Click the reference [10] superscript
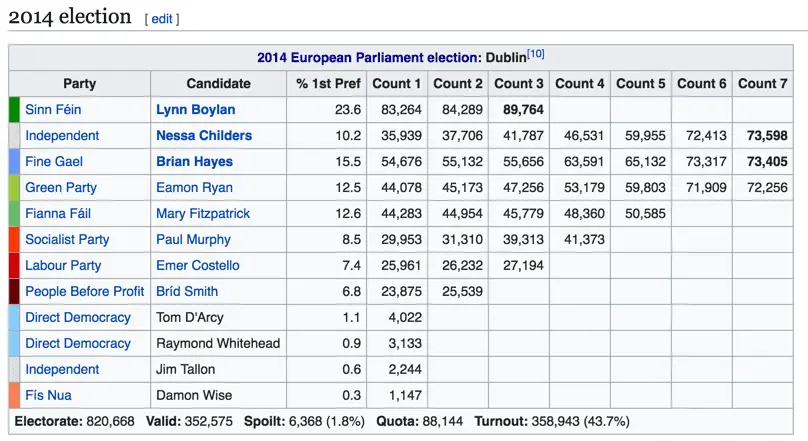 coord(536,54)
